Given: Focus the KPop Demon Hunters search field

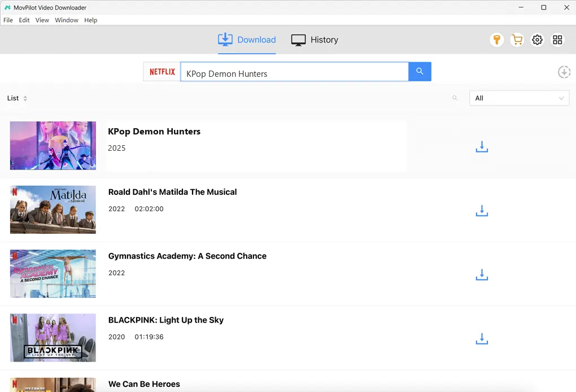Looking at the screenshot, I should (x=294, y=72).
